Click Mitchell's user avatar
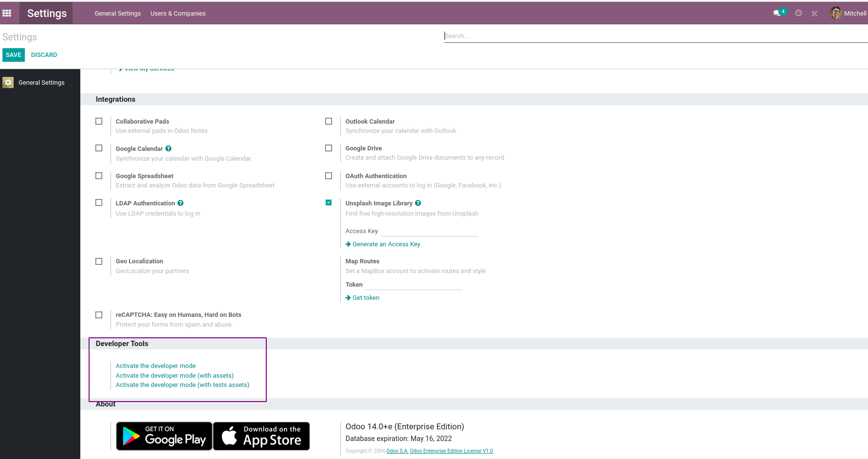The width and height of the screenshot is (868, 459). [836, 13]
